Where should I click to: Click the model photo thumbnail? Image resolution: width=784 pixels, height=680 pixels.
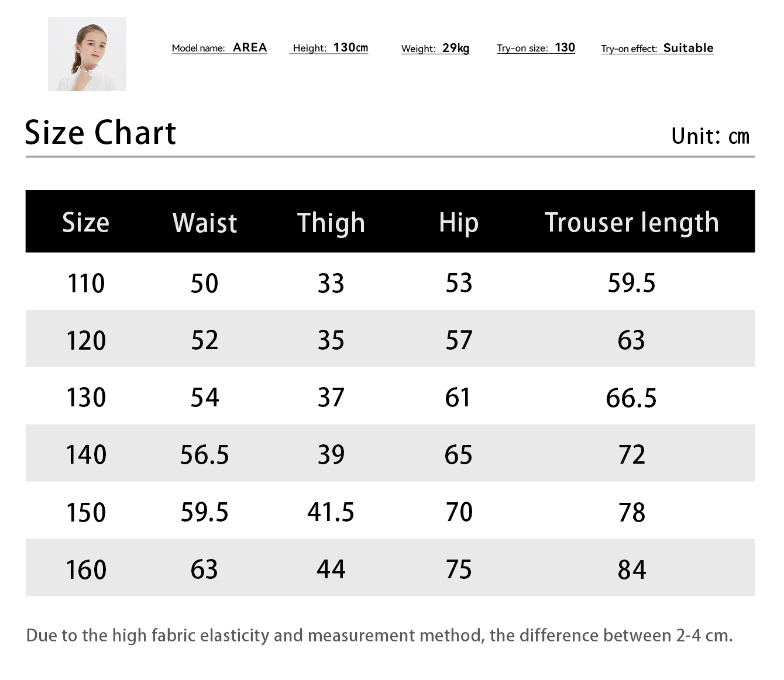[87, 54]
